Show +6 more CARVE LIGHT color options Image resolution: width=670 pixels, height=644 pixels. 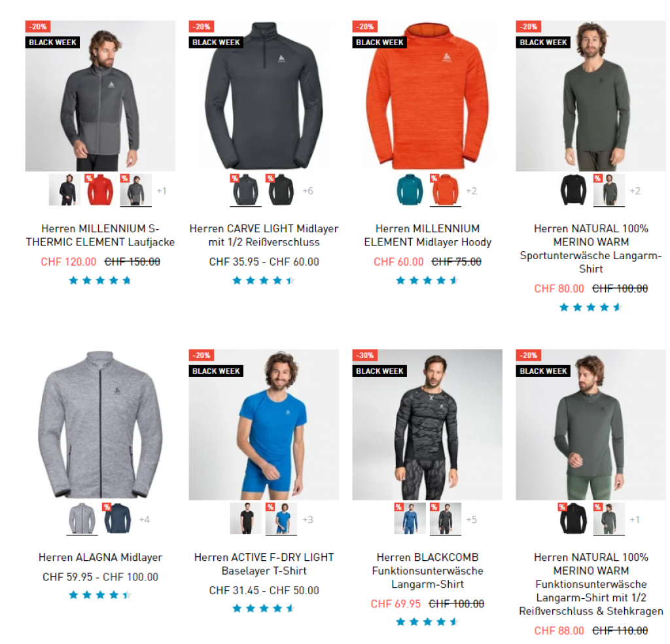coord(308,191)
